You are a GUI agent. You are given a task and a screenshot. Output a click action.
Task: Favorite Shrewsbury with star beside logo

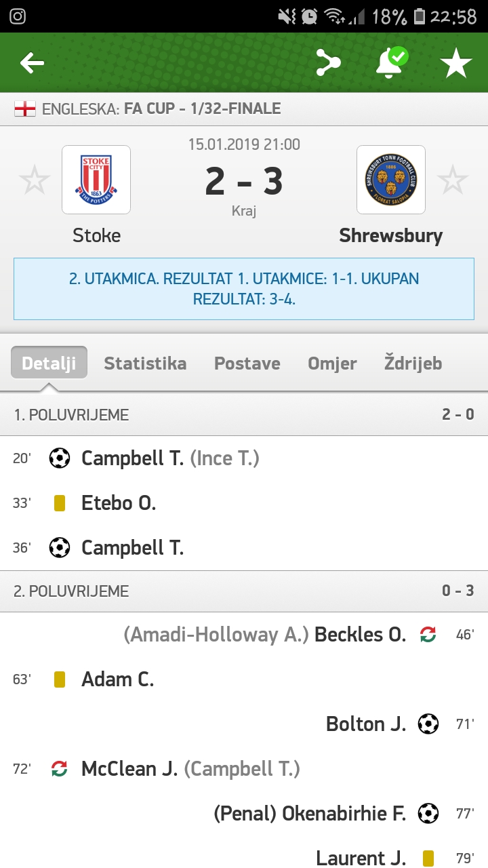coord(453,180)
